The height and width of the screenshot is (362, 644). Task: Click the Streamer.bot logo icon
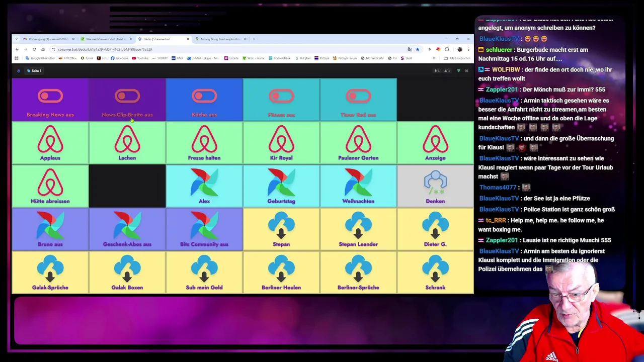[19, 71]
